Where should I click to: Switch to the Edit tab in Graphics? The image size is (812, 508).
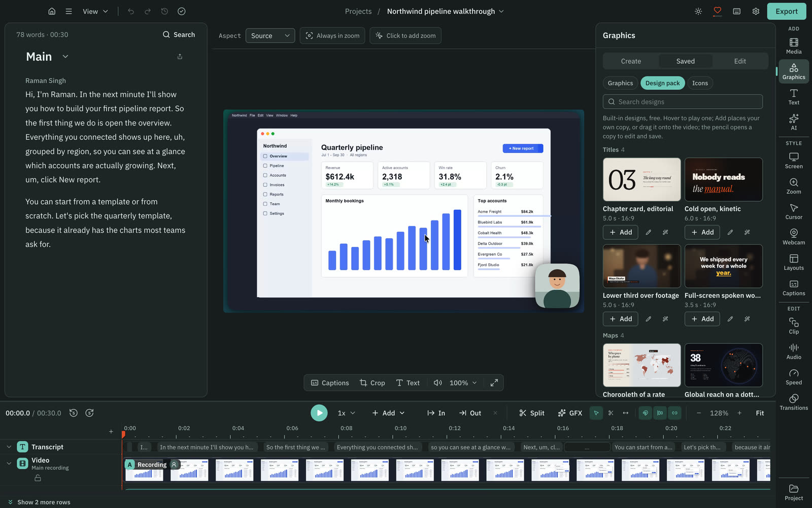[x=740, y=61]
